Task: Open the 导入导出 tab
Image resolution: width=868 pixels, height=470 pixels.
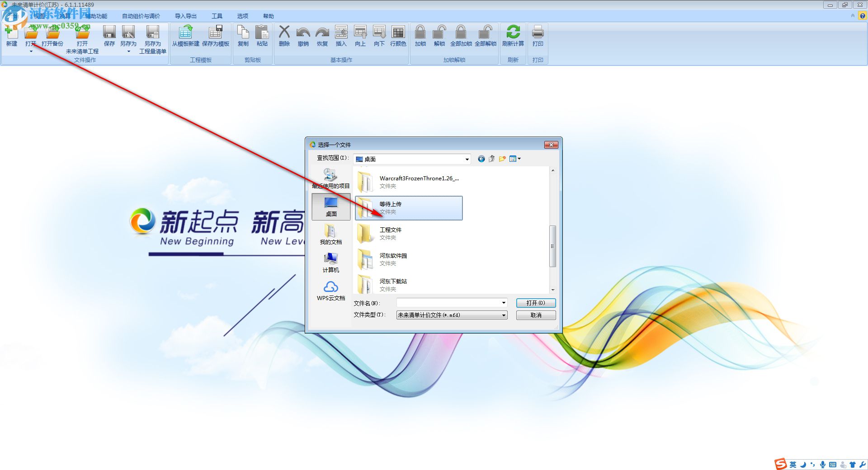Action: [x=186, y=16]
